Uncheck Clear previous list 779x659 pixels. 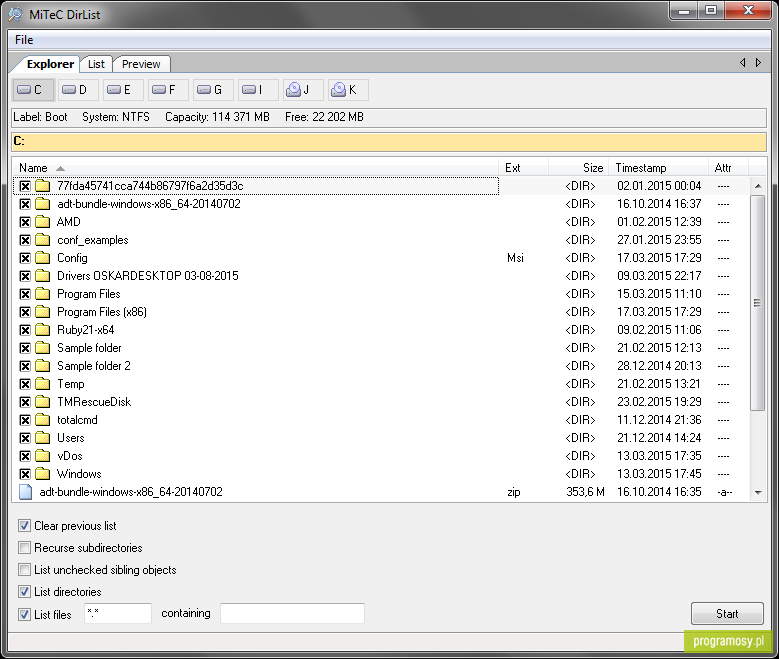click(x=24, y=525)
